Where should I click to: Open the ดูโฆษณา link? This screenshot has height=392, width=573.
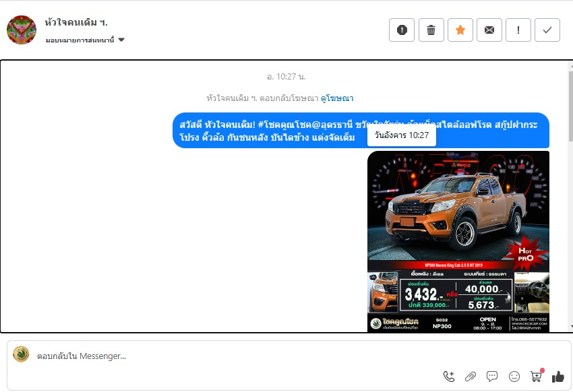coord(337,98)
